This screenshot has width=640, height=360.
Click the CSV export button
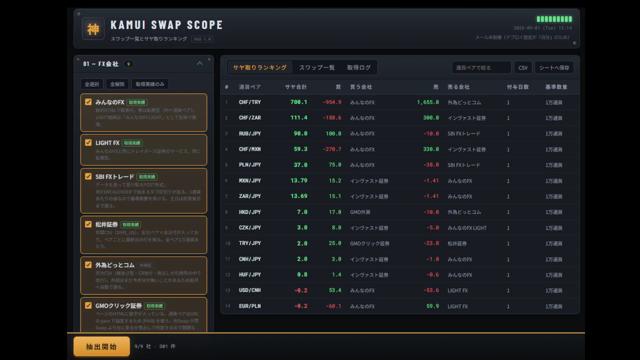coord(523,68)
